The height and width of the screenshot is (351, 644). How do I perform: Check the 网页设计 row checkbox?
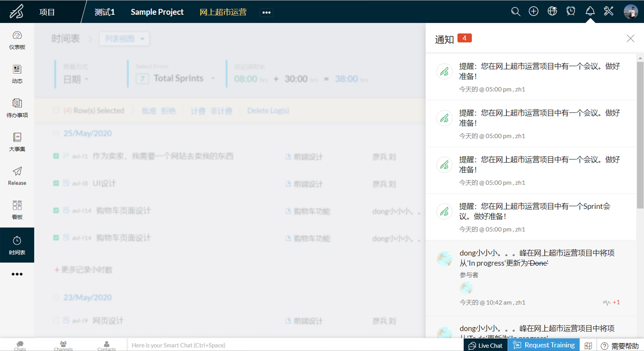[56, 320]
